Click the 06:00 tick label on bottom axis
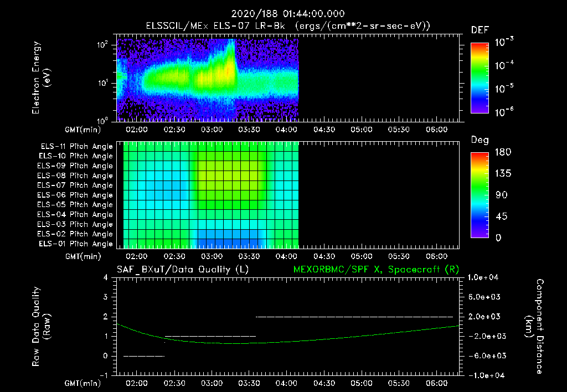The image size is (567, 392). point(436,383)
